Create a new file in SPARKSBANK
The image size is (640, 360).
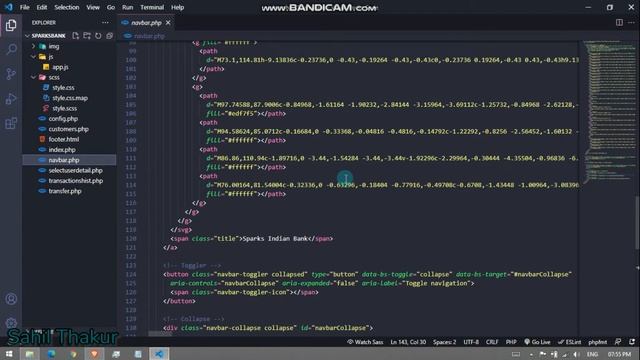pyautogui.click(x=76, y=36)
